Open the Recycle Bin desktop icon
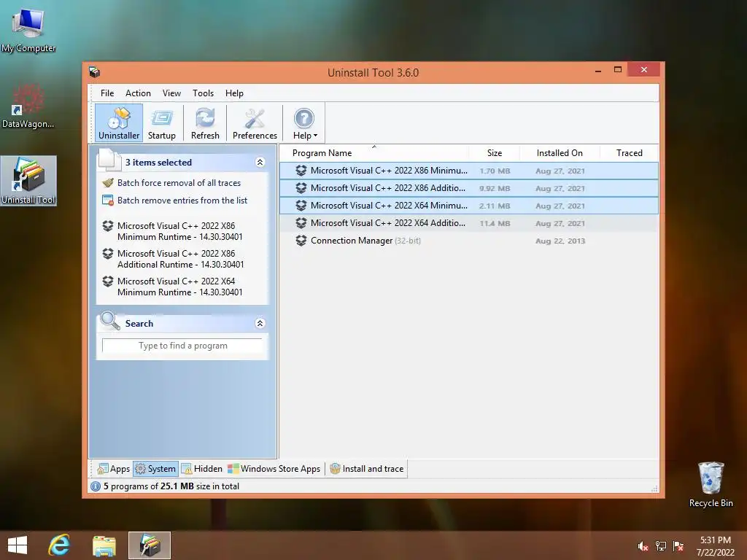Viewport: 747px width, 560px height. [x=711, y=484]
